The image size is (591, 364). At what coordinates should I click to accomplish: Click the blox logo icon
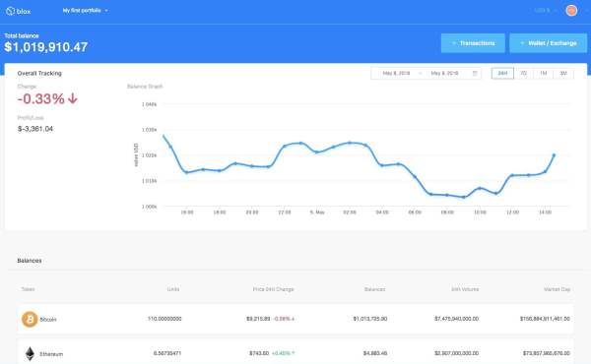tap(10, 11)
